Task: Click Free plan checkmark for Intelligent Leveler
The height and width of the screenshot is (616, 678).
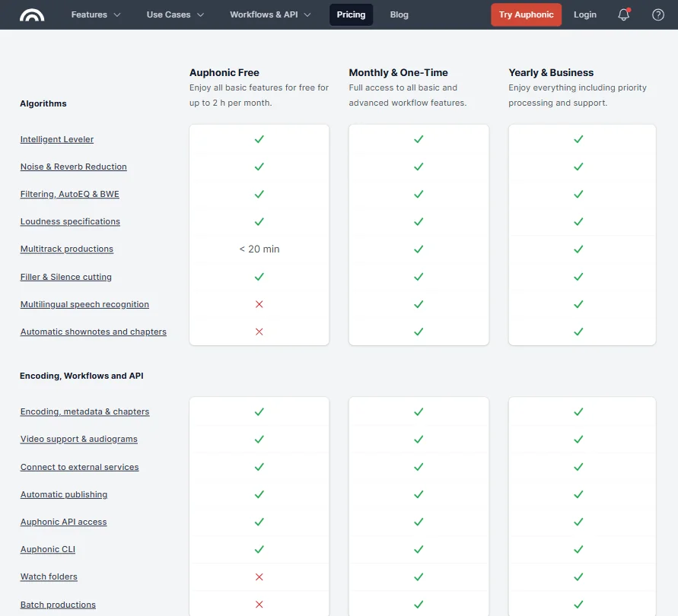Action: [259, 139]
